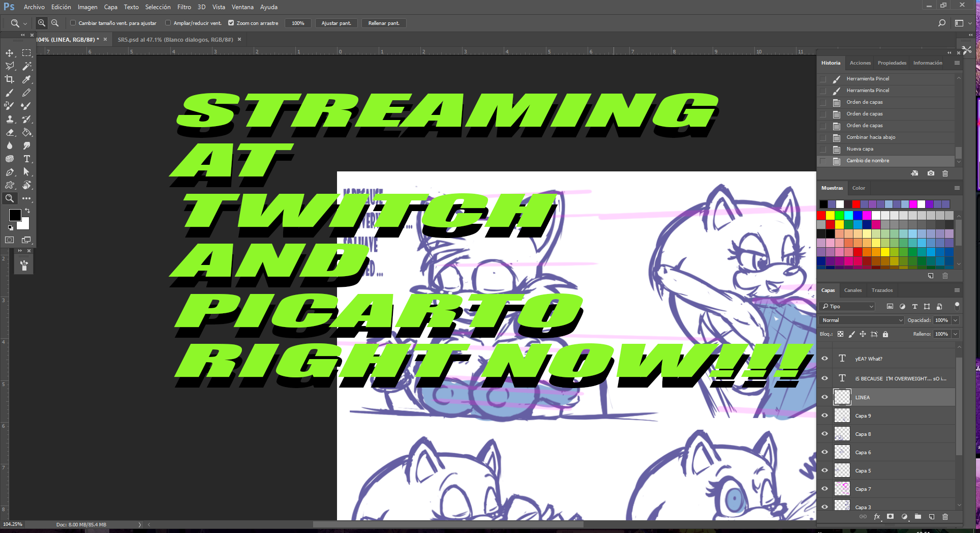Open the workspace switcher dropdown
This screenshot has width=980, height=533.
click(962, 23)
